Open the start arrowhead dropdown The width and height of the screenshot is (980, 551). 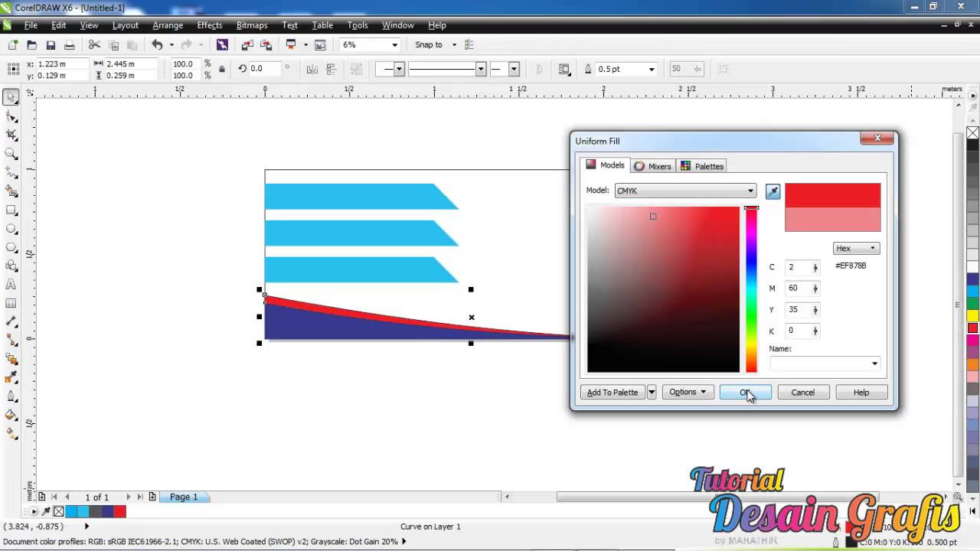(x=399, y=69)
